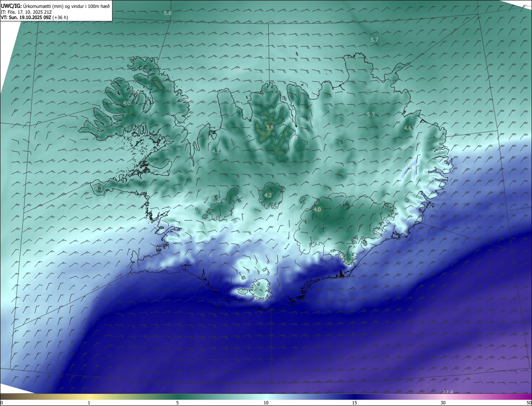Screen dimensions: 532x406
Task: Click the 50 label on the color scale
Action: click(x=529, y=403)
